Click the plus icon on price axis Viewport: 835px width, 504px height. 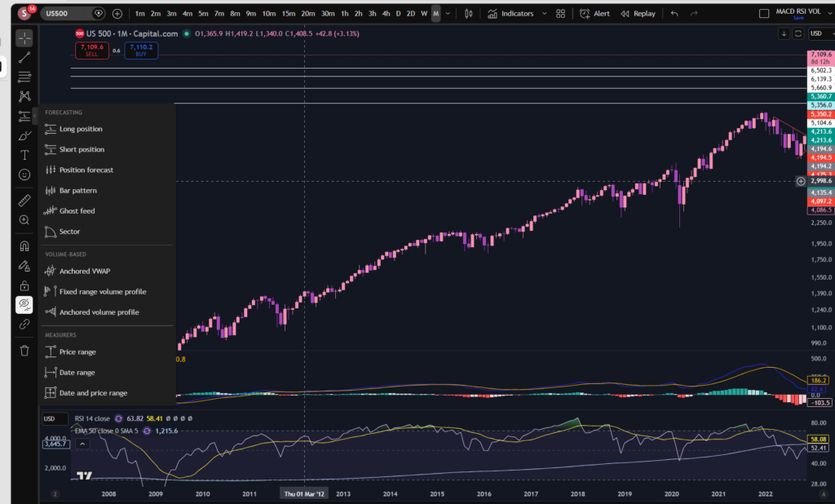[x=801, y=181]
